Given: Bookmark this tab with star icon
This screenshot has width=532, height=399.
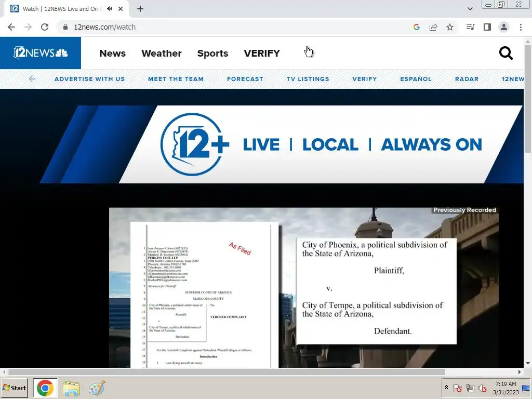Looking at the screenshot, I should click(450, 27).
